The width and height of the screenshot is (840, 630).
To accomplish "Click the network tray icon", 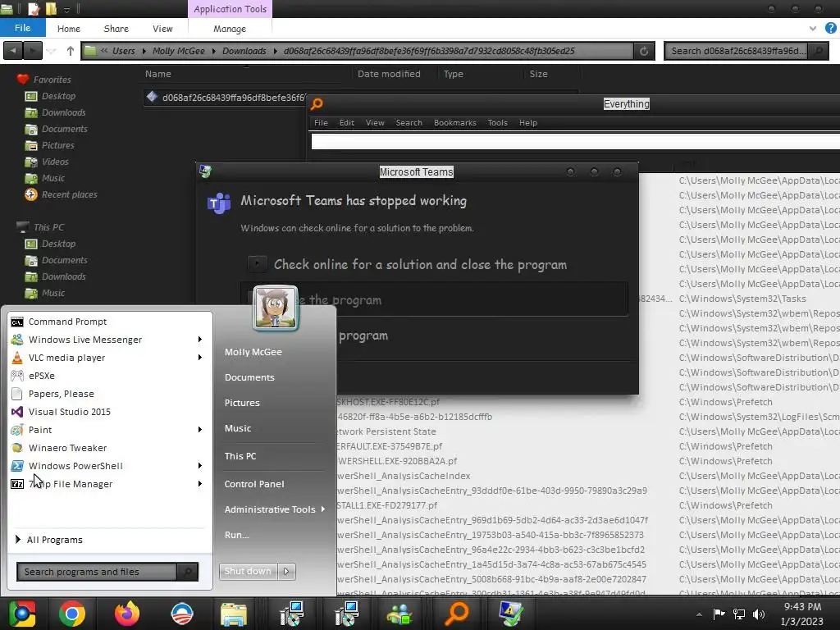I will 739,614.
